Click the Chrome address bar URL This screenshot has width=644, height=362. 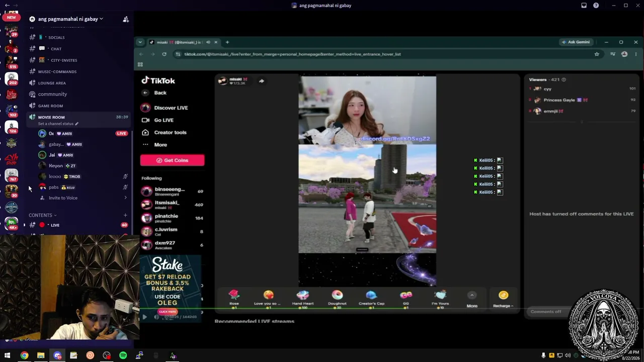[292, 54]
